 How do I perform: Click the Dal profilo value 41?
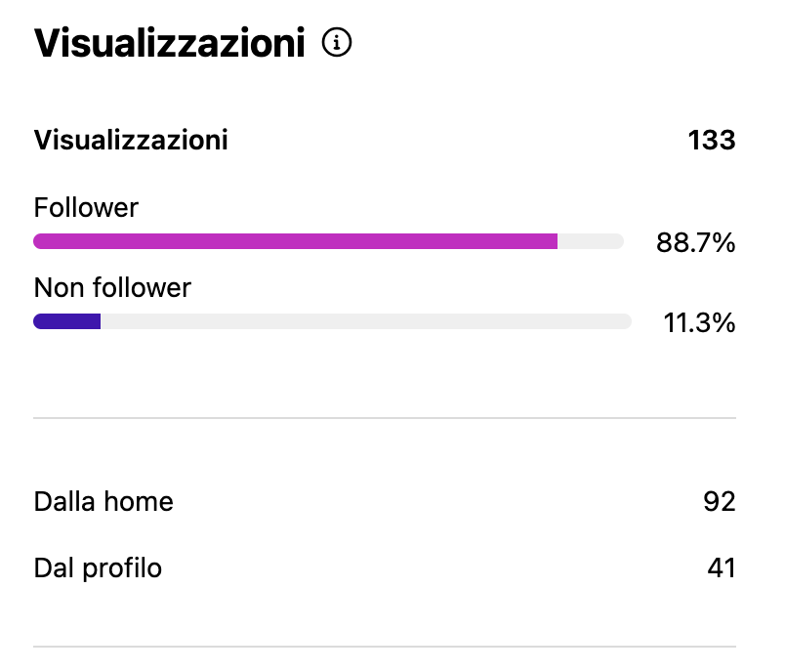721,567
